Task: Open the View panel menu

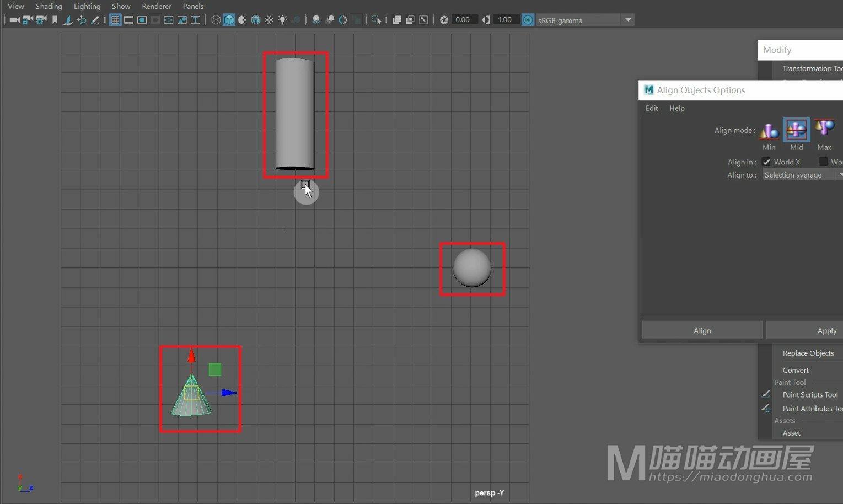Action: click(x=16, y=6)
